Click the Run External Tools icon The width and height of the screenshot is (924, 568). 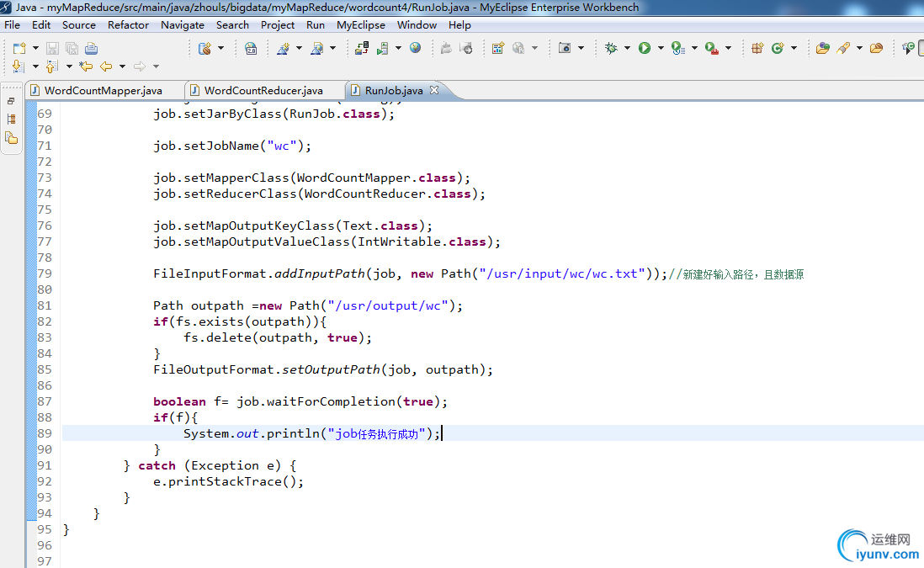[712, 48]
